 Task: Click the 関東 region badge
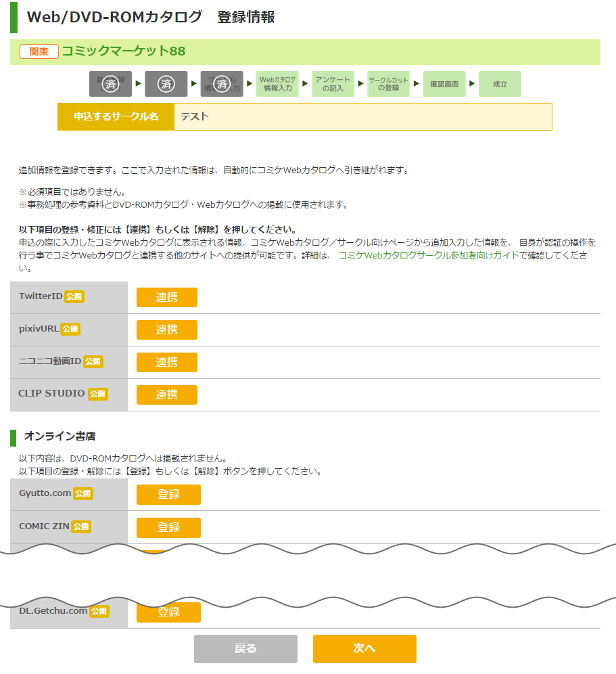pos(39,51)
